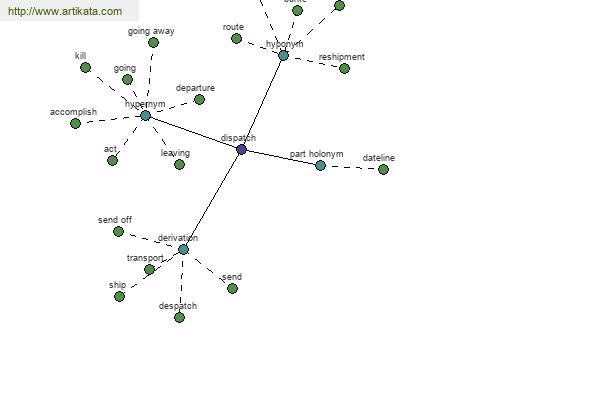
Task: Select the transport word node
Action: point(149,269)
